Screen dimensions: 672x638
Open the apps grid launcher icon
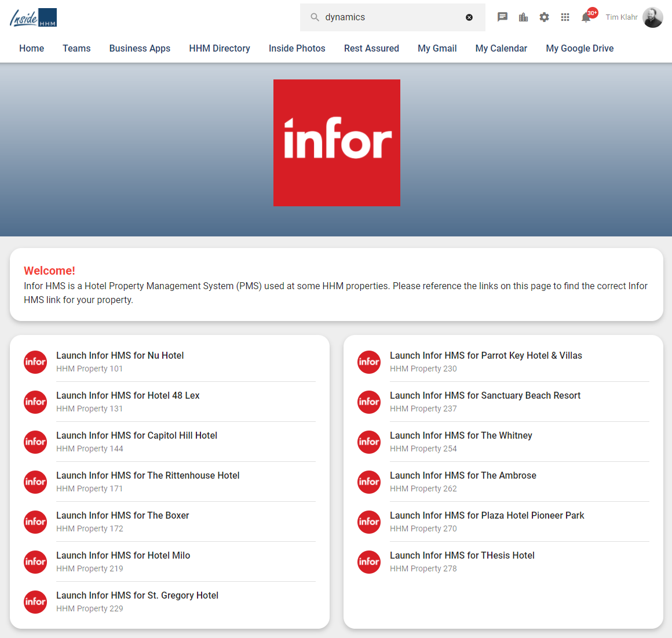(565, 17)
